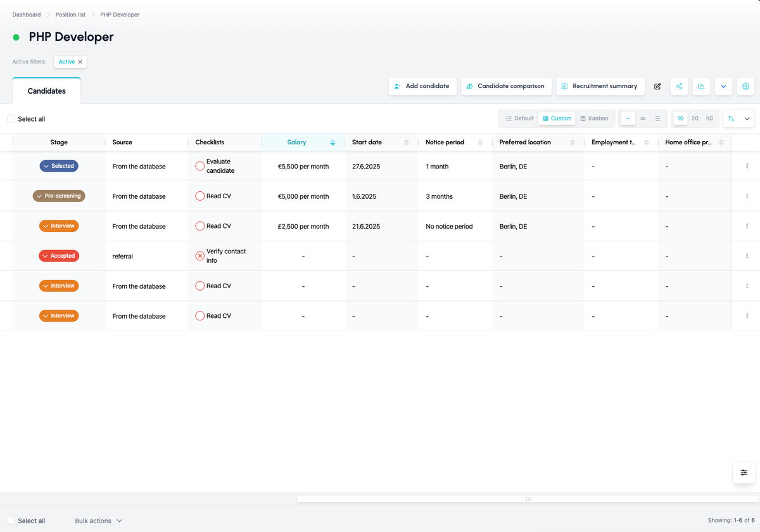Click the Stage column header
The image size is (760, 532).
click(x=59, y=142)
